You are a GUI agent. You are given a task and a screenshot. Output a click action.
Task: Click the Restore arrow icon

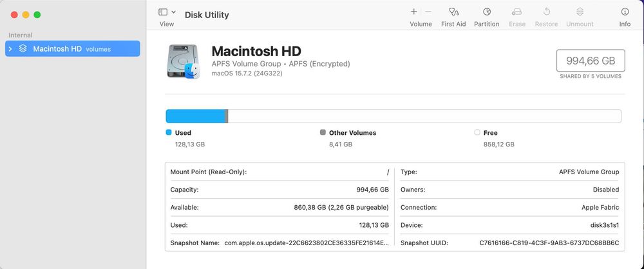point(547,12)
